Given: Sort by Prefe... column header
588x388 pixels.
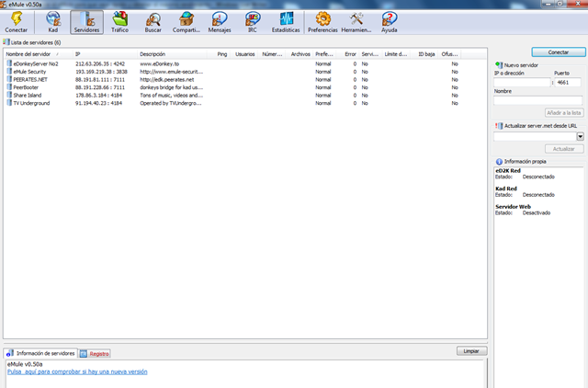Looking at the screenshot, I should click(x=324, y=54).
